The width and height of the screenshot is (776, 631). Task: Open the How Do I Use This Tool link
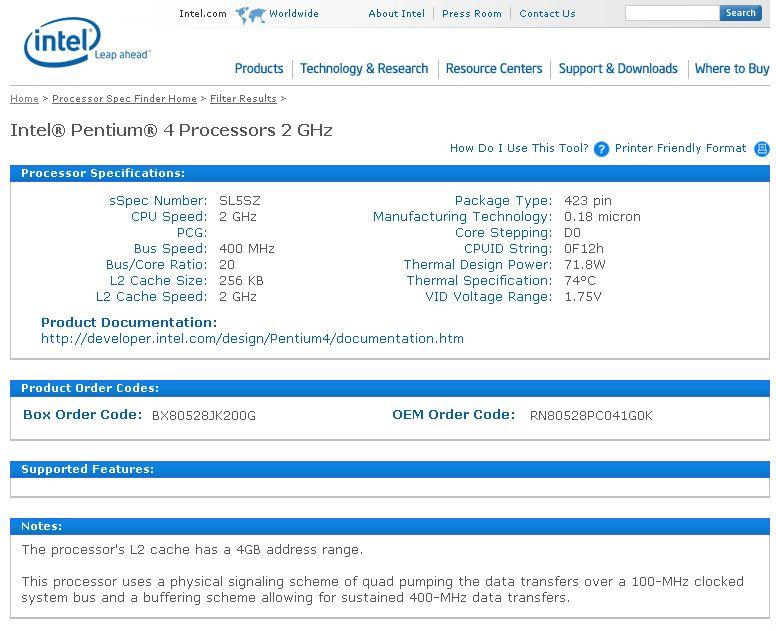pos(519,148)
